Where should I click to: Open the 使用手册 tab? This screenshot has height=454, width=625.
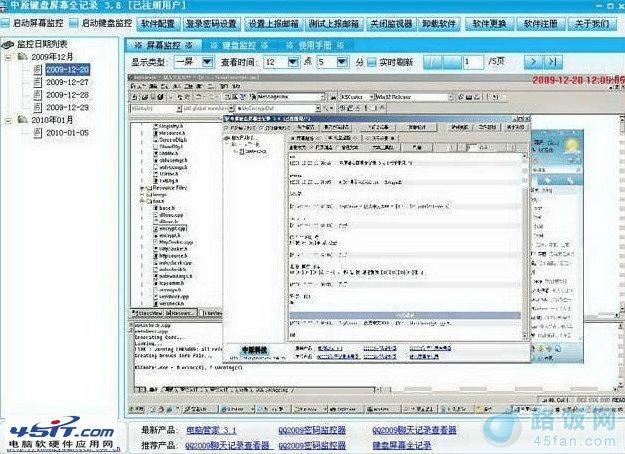coord(315,45)
